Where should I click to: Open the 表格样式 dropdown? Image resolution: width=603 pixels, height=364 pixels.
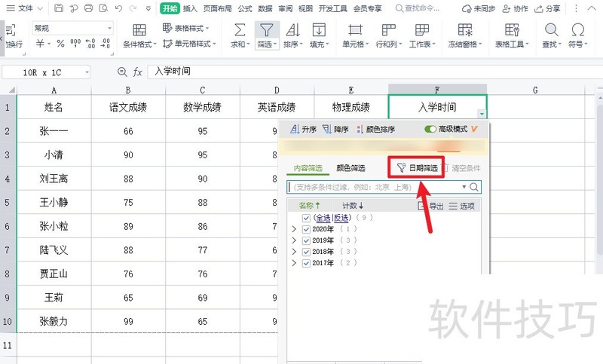185,28
